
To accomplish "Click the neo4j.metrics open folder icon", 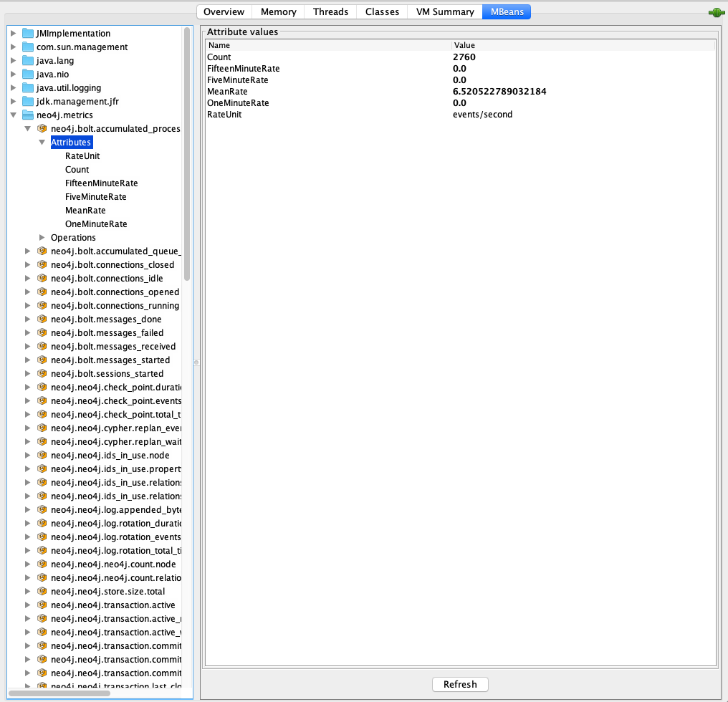I will 28,115.
